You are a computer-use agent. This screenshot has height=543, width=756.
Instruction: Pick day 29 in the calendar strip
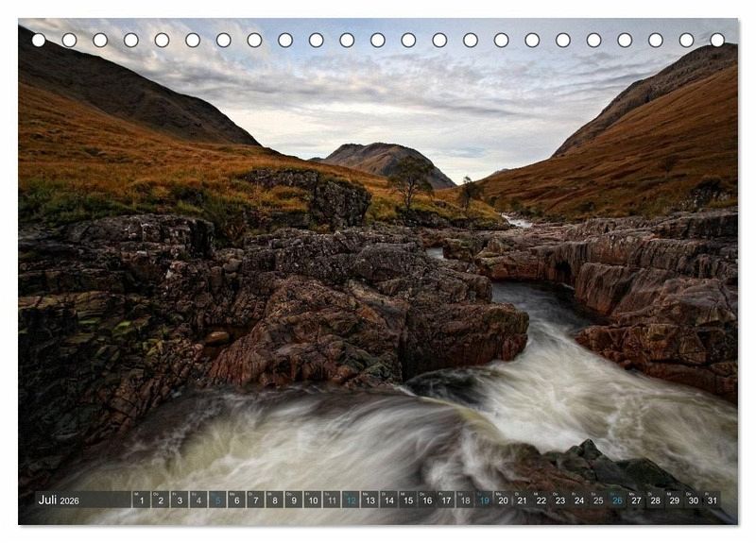(x=675, y=500)
